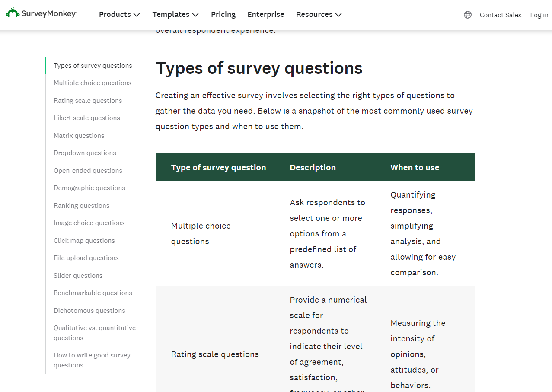This screenshot has height=392, width=552.
Task: Expand the Resources dropdown menu
Action: tap(319, 14)
